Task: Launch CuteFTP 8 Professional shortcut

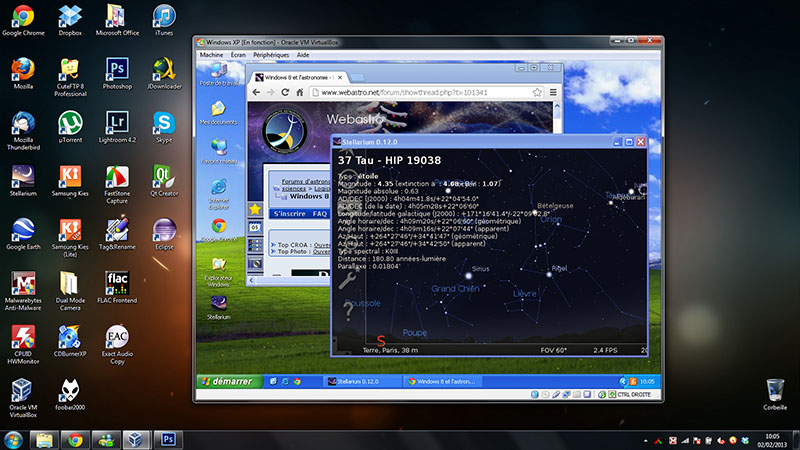Action: click(x=70, y=78)
